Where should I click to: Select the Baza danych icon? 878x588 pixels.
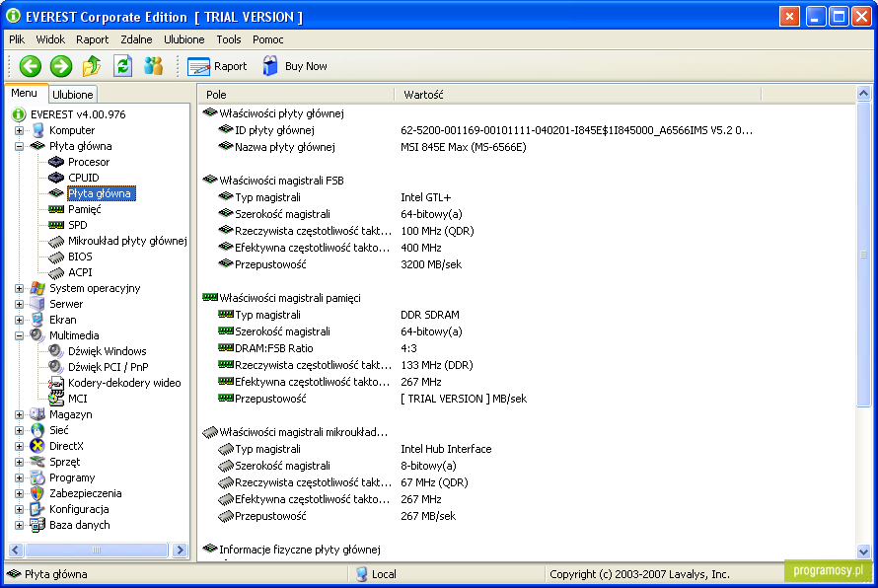point(37,525)
